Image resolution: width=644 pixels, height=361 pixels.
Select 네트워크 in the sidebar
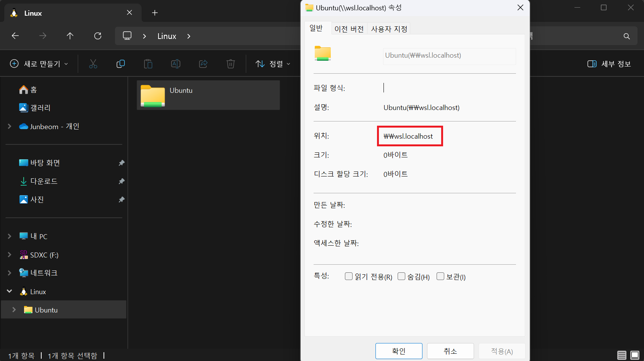(x=38, y=273)
